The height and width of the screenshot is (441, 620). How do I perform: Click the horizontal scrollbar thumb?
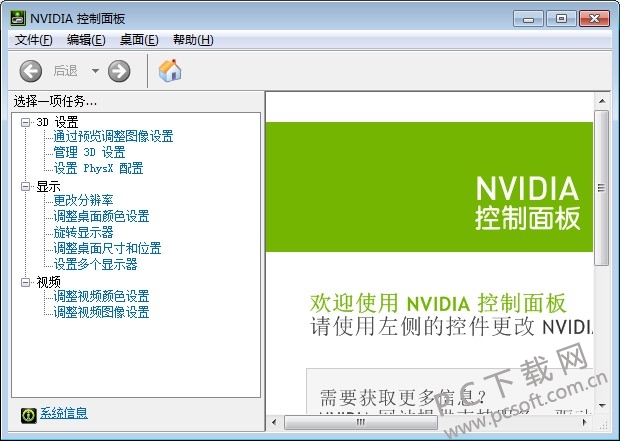click(361, 422)
